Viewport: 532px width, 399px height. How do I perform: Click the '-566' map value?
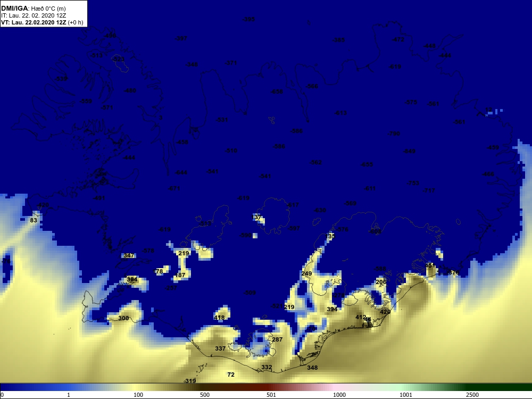tap(312, 87)
